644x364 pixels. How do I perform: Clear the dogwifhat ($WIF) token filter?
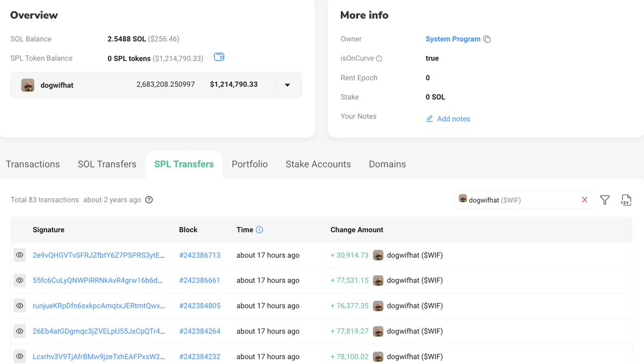pyautogui.click(x=584, y=200)
